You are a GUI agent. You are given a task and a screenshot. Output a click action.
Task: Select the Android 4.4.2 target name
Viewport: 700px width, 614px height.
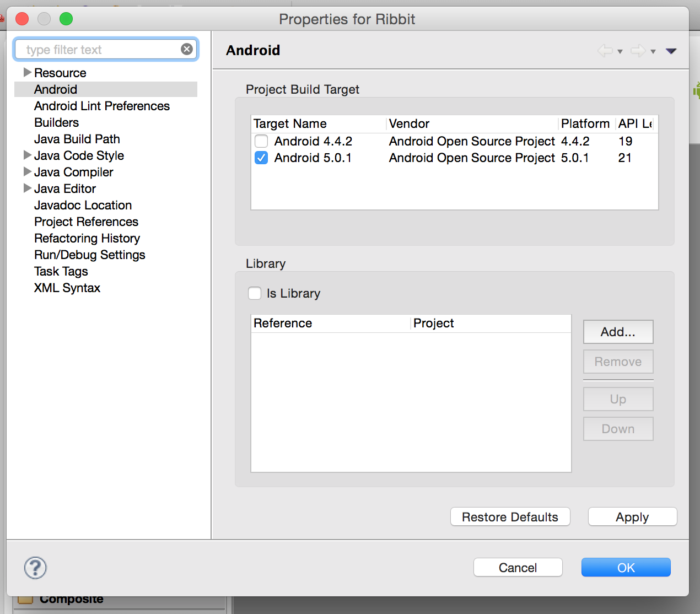[x=313, y=142]
